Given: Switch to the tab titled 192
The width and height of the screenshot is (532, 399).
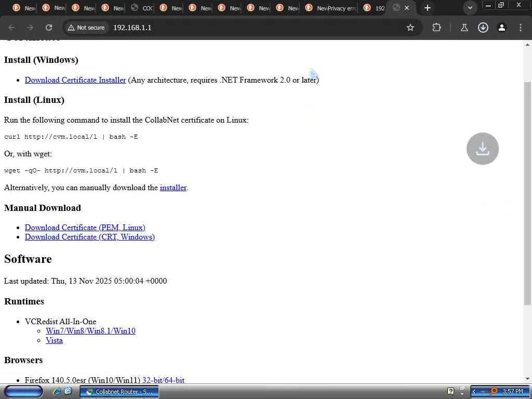Looking at the screenshot, I should coord(375,8).
